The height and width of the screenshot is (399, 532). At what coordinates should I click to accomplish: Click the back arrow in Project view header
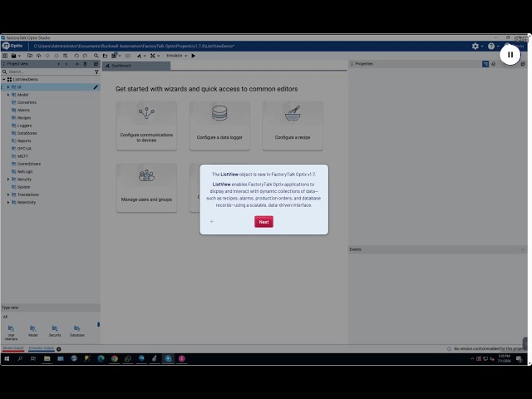coord(58,64)
